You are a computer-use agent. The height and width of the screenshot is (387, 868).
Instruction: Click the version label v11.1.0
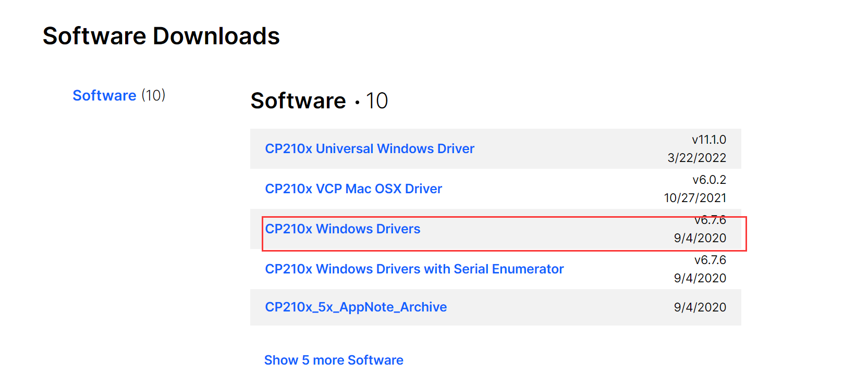click(708, 140)
